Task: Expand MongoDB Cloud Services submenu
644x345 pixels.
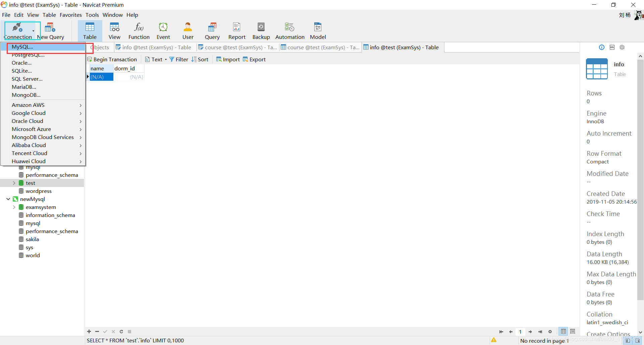Action: click(x=43, y=137)
